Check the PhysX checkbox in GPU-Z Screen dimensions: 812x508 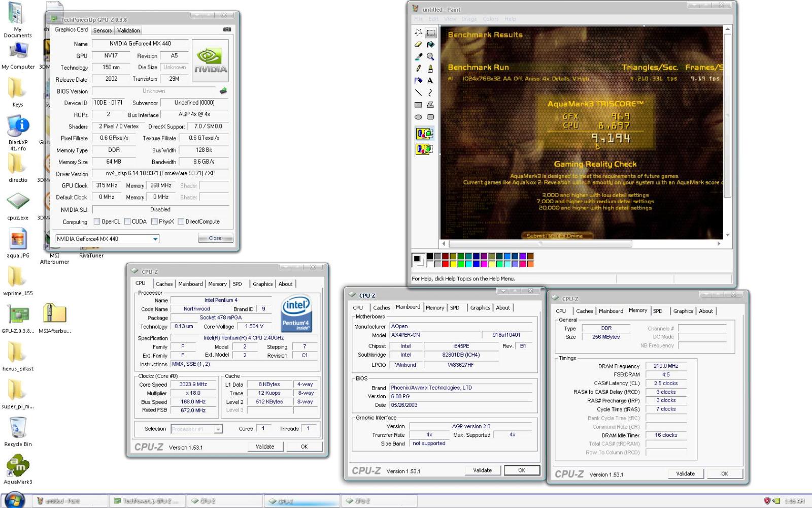tap(154, 221)
